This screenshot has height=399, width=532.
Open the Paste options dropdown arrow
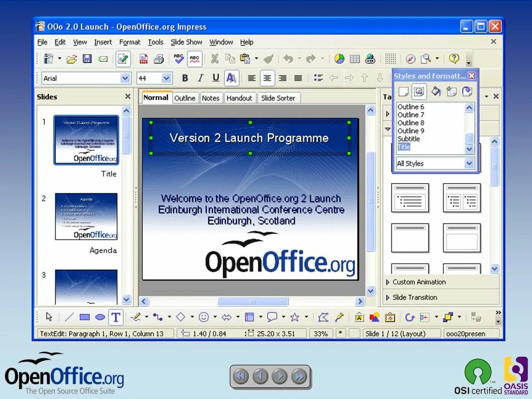[256, 59]
